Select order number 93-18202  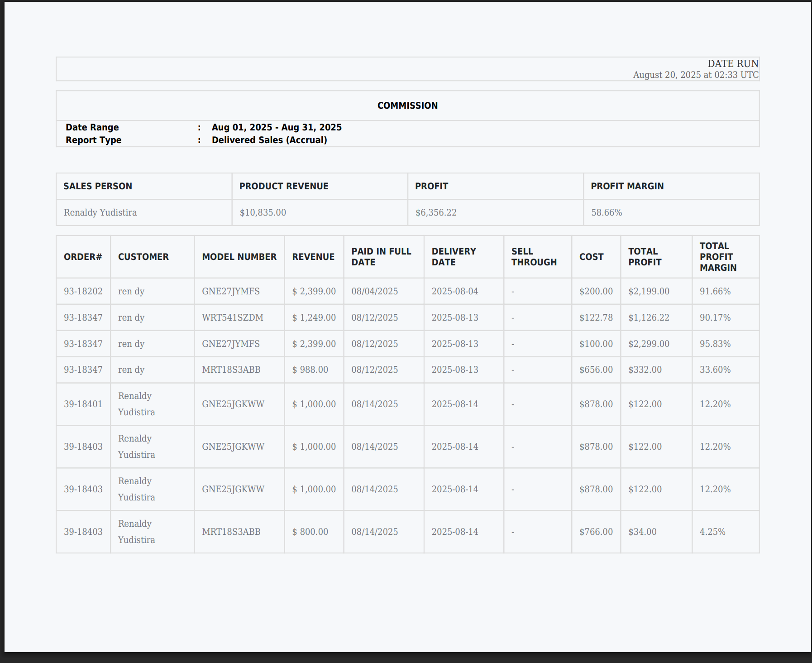[x=83, y=291]
